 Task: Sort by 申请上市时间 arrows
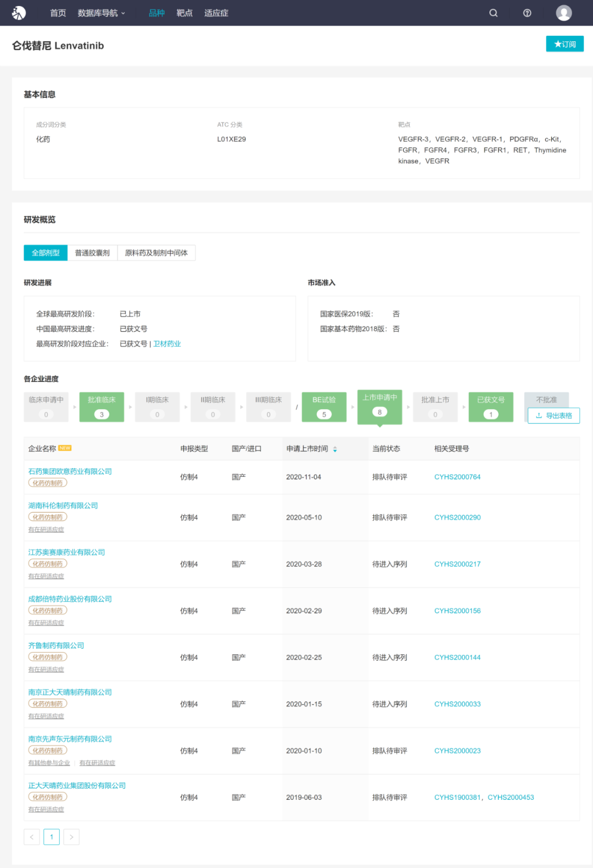click(335, 449)
